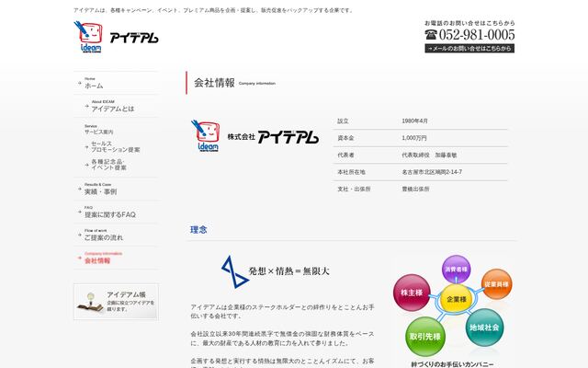Image resolution: width=588 pixels, height=368 pixels.
Task: Open 提案に関するFAQ menu item
Action: point(110,214)
